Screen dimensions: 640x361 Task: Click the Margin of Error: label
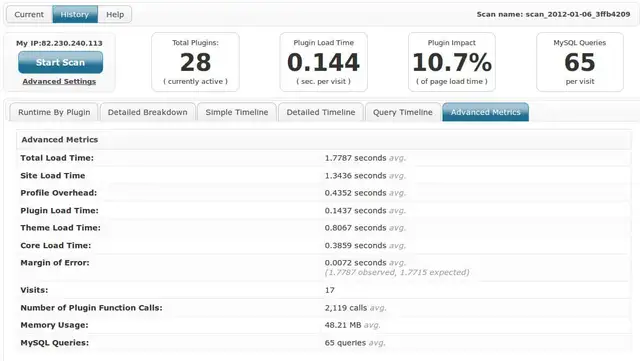tap(55, 263)
